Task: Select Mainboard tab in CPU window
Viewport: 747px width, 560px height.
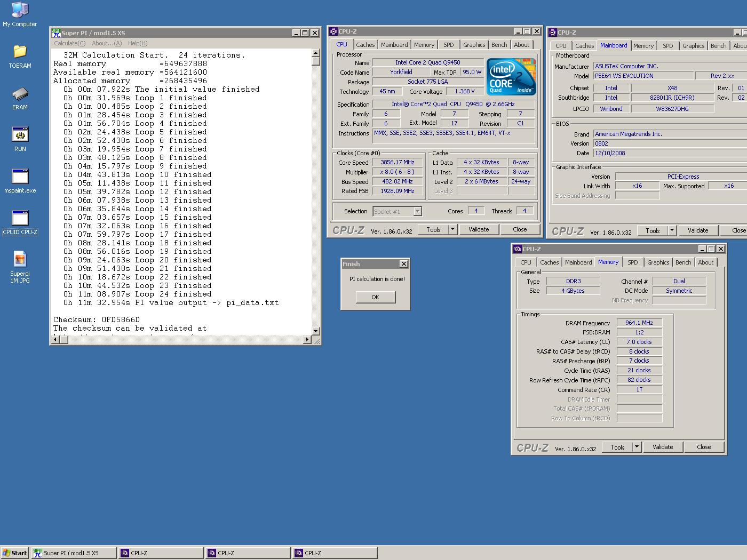Action: point(394,45)
